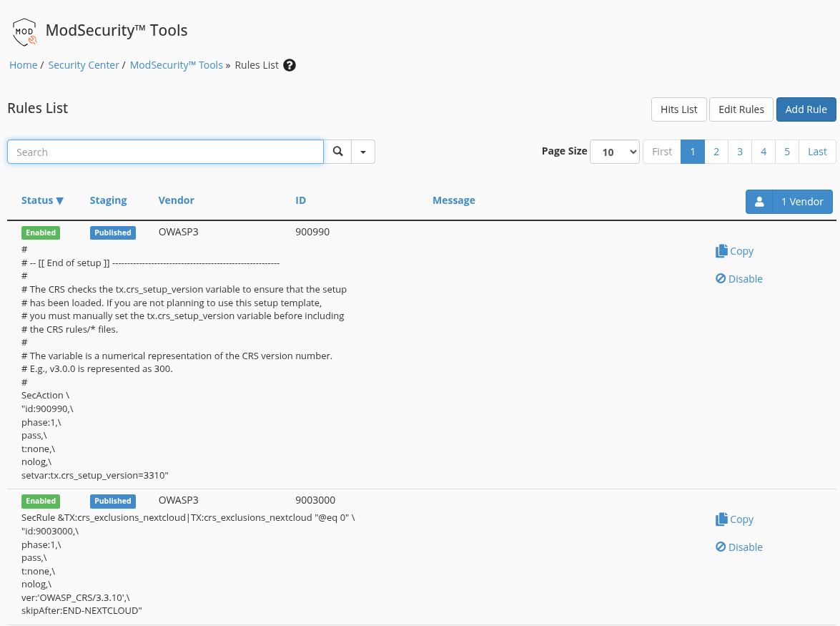Focus the rules Search field
Image resolution: width=840 pixels, height=626 pixels.
166,152
